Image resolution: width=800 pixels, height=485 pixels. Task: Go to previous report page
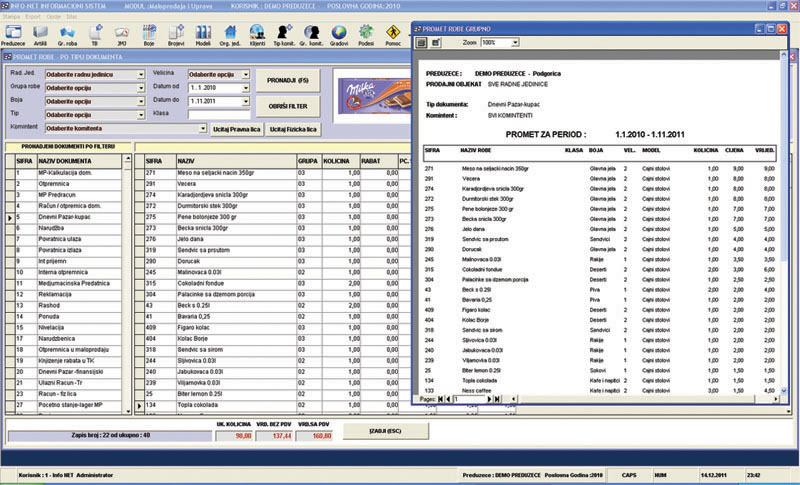(x=448, y=399)
